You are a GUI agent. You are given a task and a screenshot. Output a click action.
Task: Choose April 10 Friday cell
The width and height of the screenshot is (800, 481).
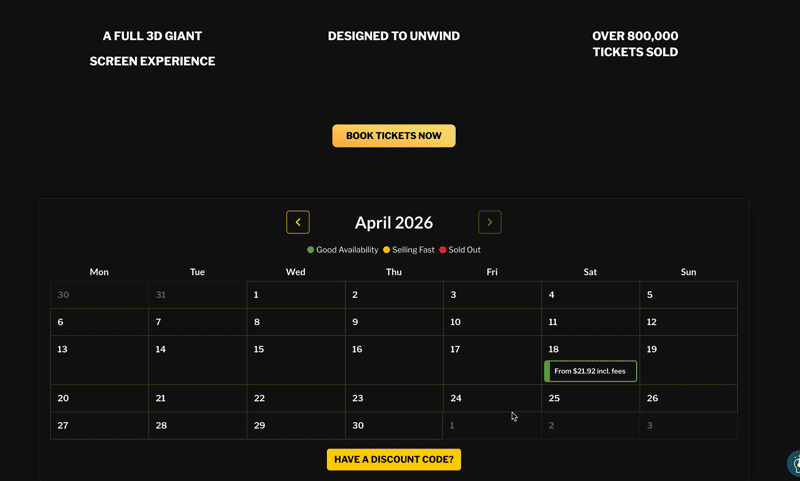click(492, 322)
